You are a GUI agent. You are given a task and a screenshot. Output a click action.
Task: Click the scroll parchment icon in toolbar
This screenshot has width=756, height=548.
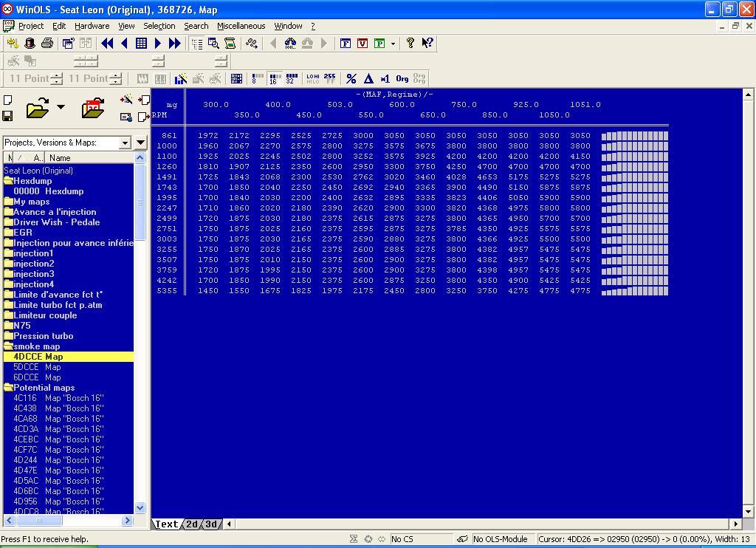click(230, 44)
